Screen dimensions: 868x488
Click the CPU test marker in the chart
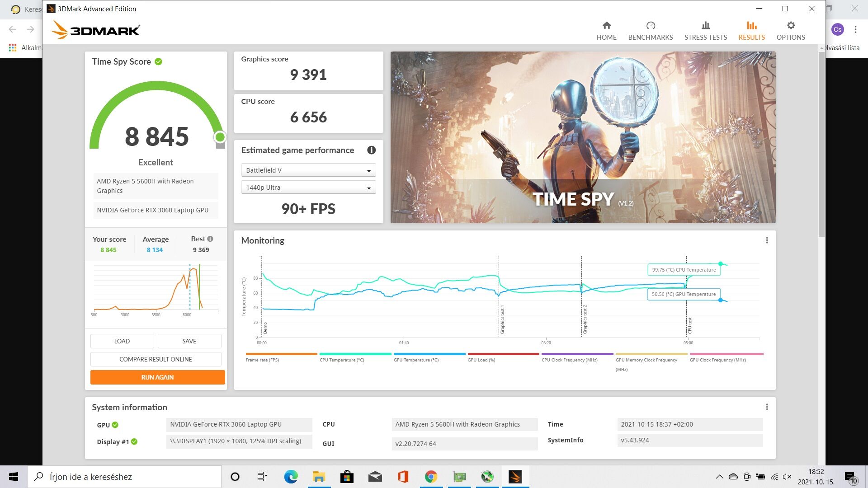689,325
